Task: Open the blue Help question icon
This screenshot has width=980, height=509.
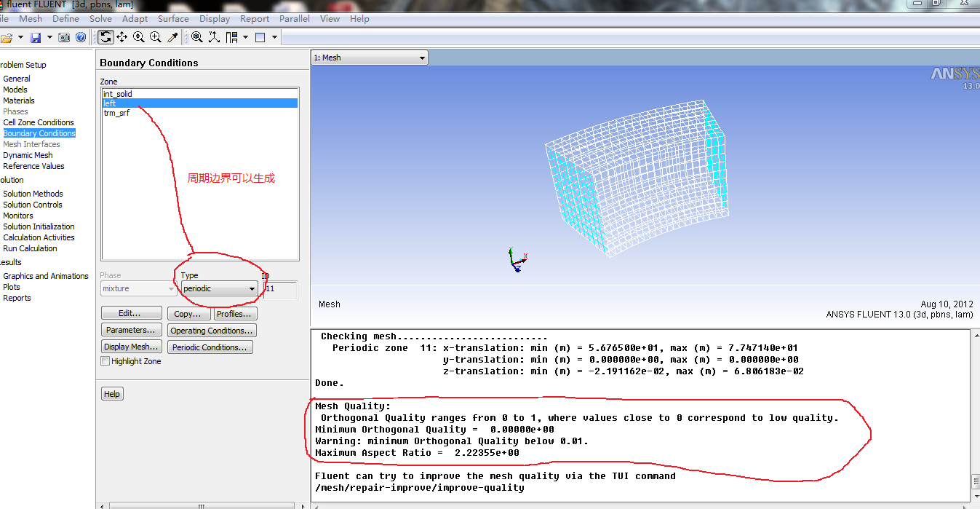Action: tap(81, 37)
